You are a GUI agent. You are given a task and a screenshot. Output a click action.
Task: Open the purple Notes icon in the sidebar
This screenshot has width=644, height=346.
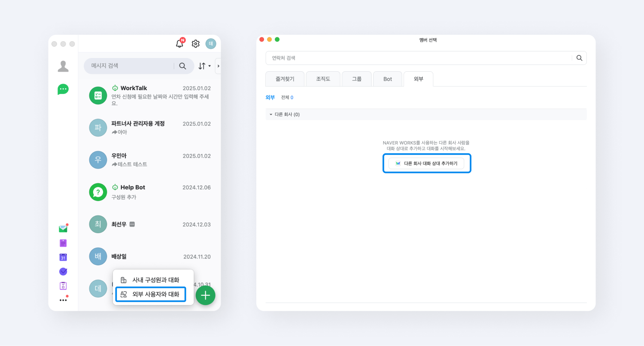coord(63,243)
